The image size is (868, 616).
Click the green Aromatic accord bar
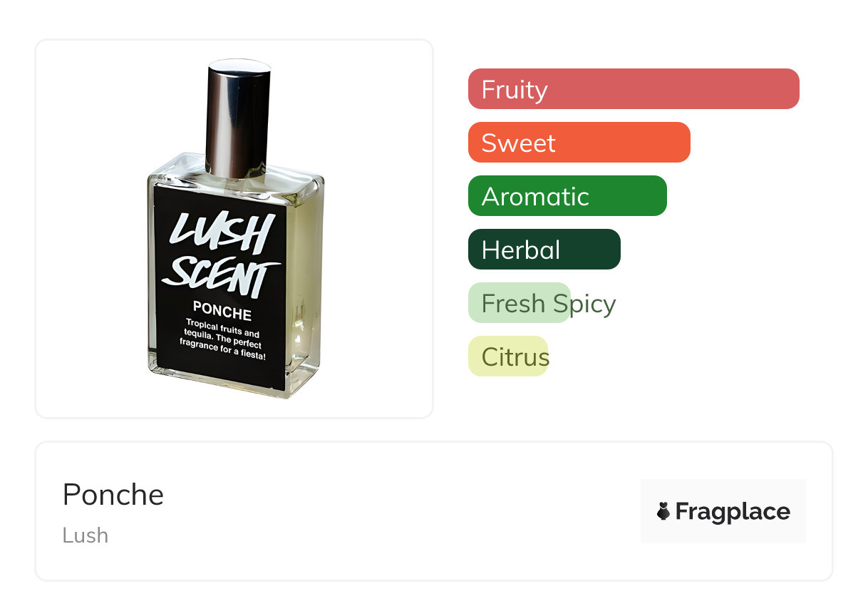point(567,196)
